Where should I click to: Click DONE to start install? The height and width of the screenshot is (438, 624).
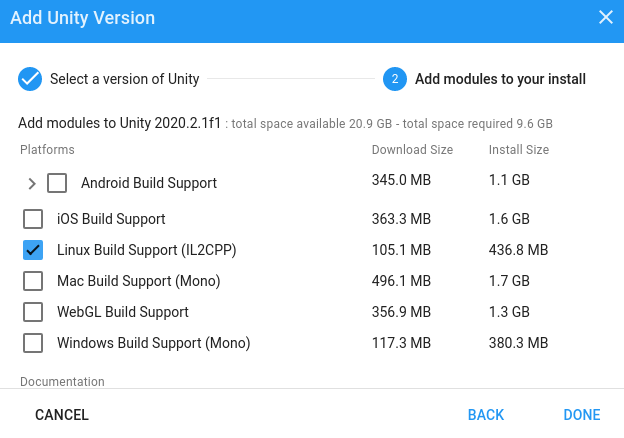(581, 415)
